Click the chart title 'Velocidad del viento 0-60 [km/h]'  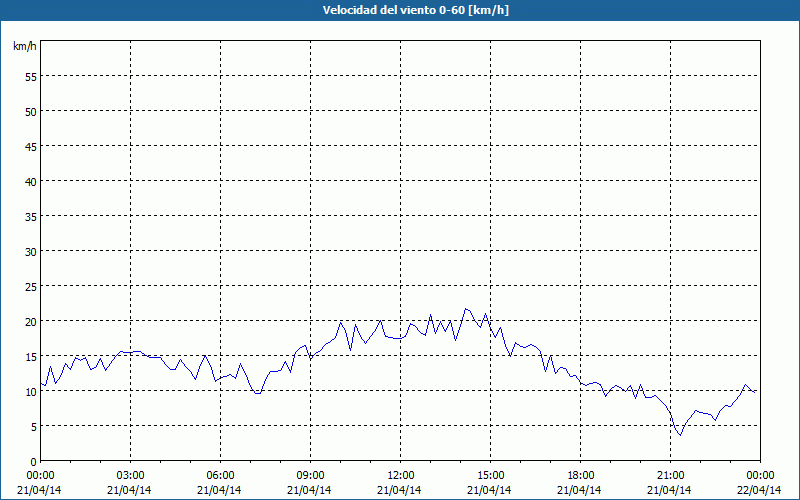coord(415,10)
